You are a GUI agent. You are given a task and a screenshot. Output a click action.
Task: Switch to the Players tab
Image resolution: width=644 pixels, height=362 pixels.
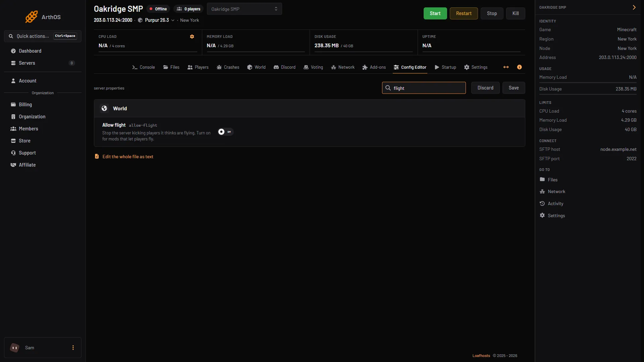198,67
